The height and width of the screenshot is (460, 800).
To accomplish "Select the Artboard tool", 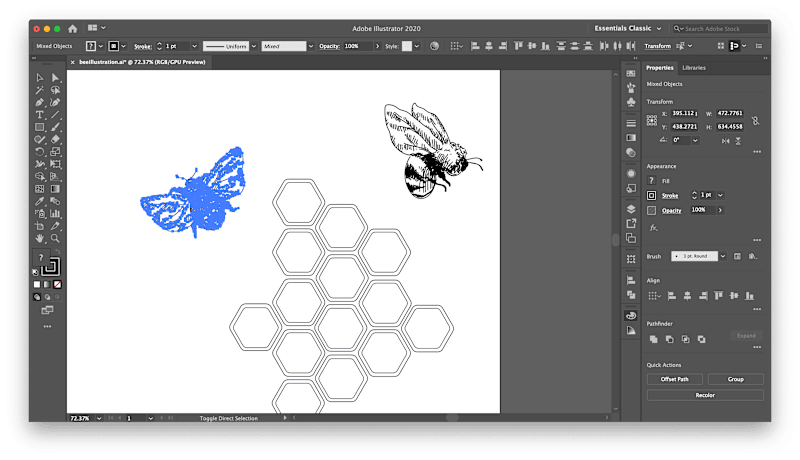I will click(x=40, y=226).
